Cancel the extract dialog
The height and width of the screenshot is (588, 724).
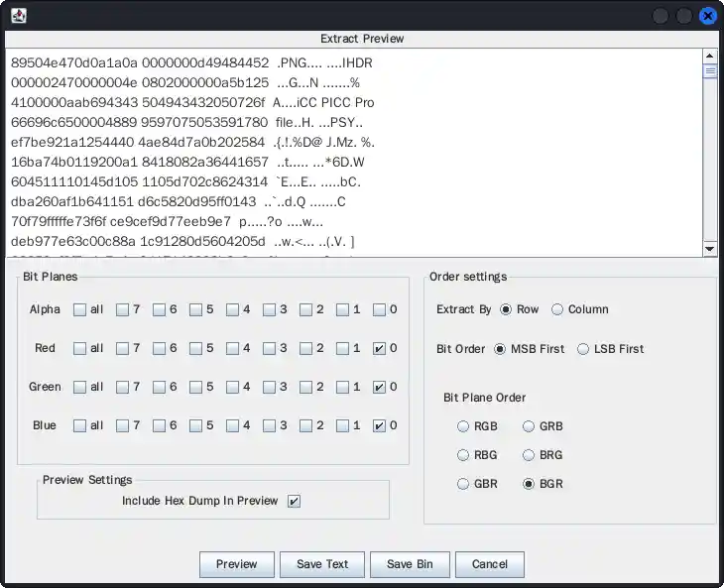pyautogui.click(x=489, y=564)
